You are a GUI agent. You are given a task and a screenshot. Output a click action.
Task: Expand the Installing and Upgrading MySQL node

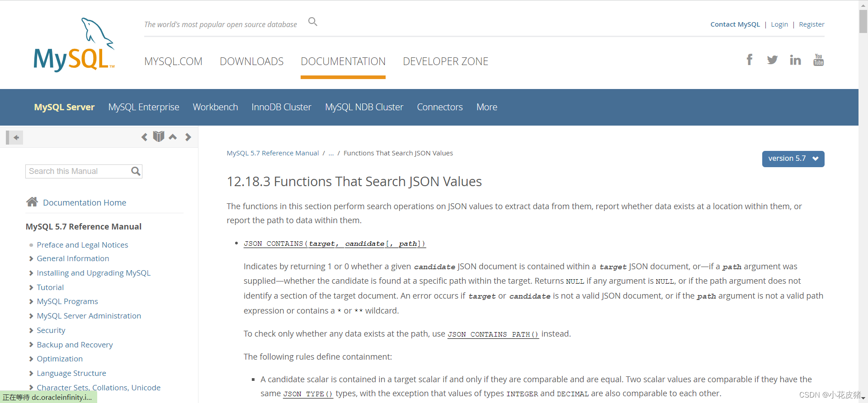click(x=31, y=273)
